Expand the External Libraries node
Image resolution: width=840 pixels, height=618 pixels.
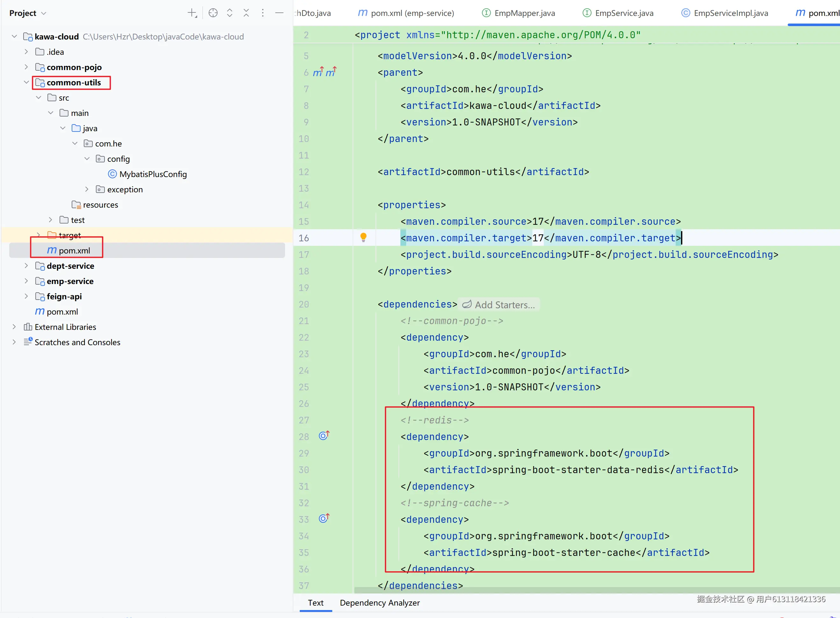pos(14,327)
